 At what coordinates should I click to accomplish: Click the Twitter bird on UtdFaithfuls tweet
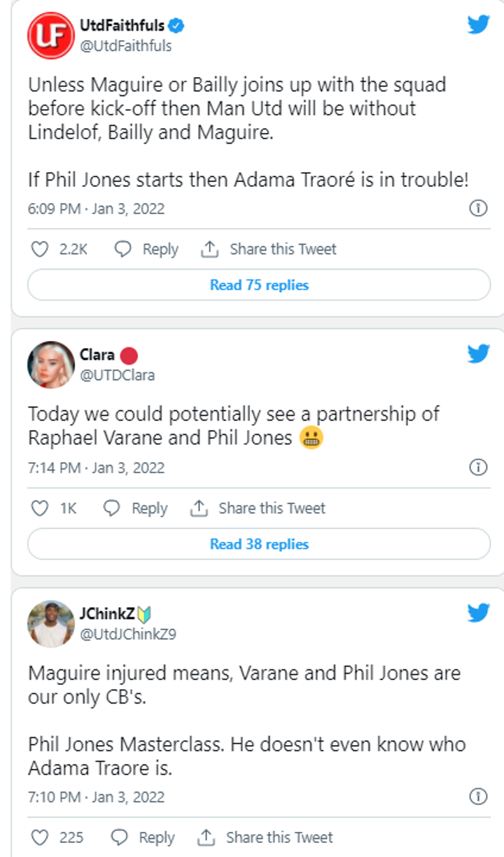pos(479,25)
